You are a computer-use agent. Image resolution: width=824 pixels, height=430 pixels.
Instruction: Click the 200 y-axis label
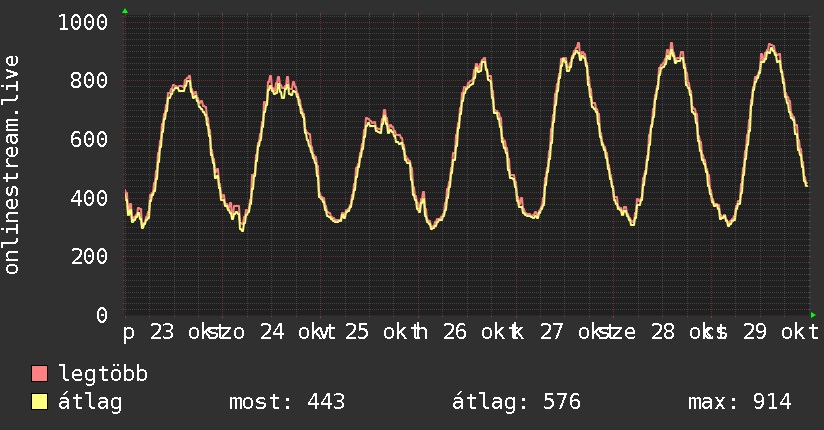coord(89,257)
